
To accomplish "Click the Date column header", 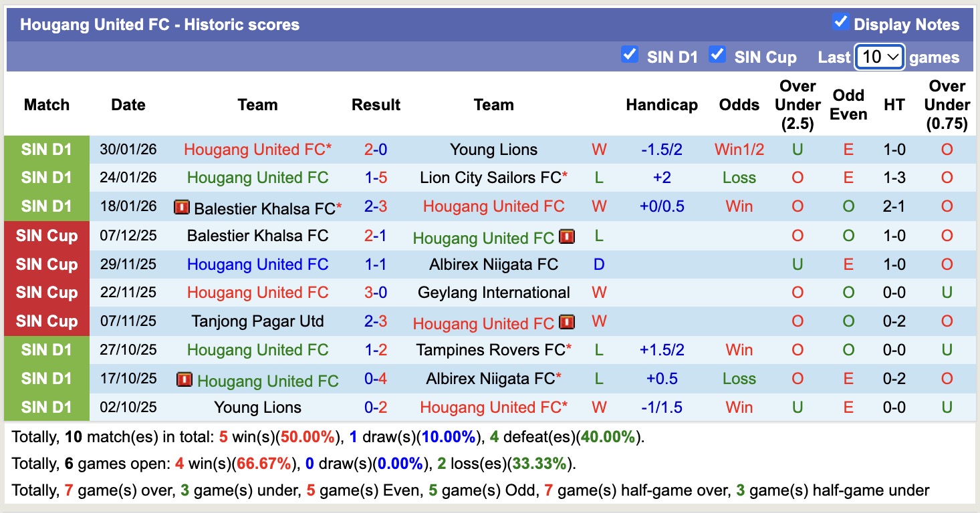I will pyautogui.click(x=128, y=105).
